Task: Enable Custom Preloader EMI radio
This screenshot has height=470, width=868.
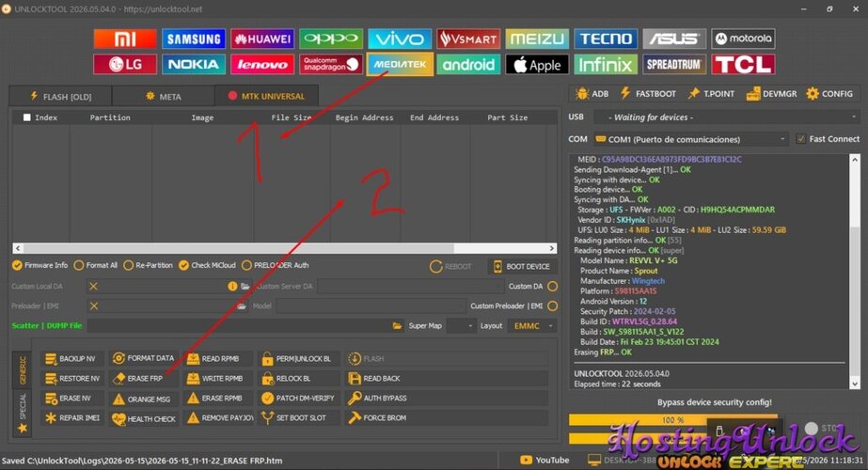Action: pyautogui.click(x=552, y=305)
